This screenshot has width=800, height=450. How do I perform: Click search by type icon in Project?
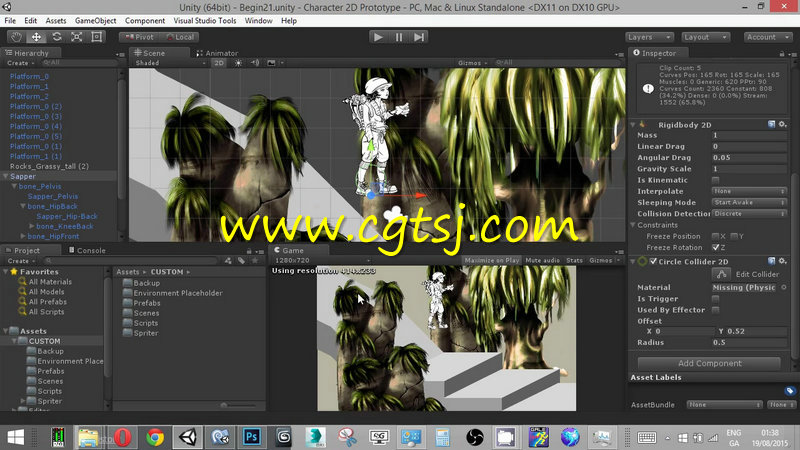(x=228, y=261)
